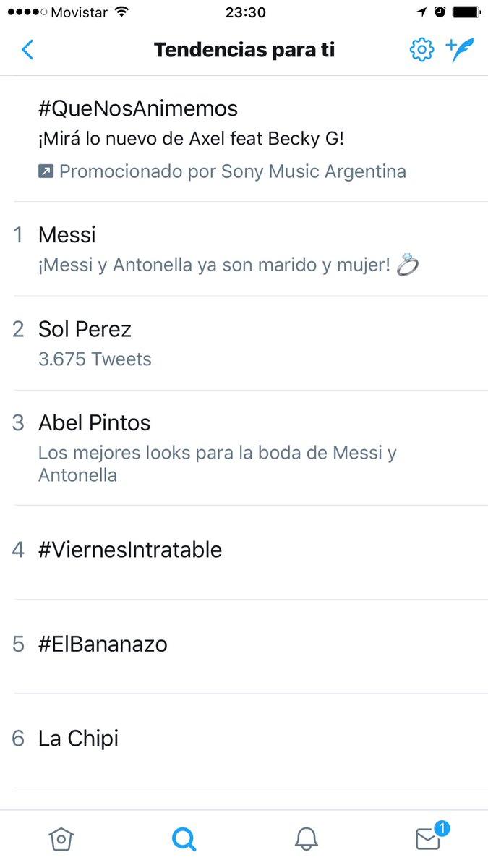Viewport: 488px width, 868px height.
Task: Tap the 3.675 Tweets count
Action: 95,359
